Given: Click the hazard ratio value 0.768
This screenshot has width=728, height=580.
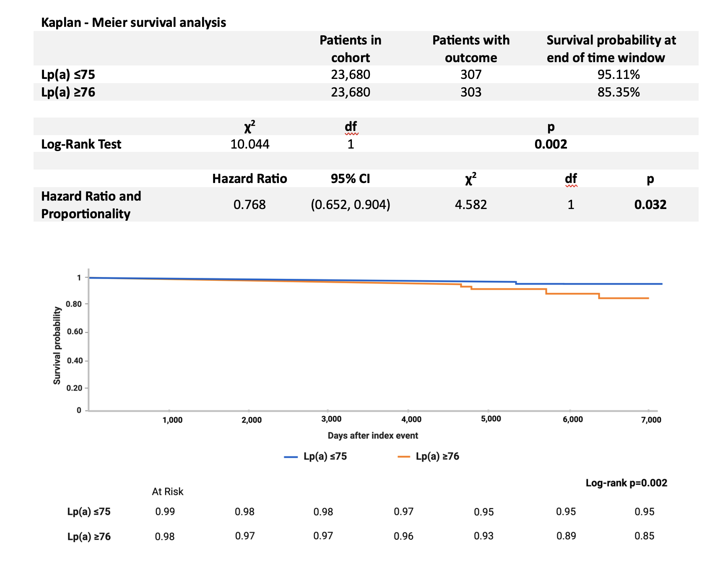Looking at the screenshot, I should click(x=250, y=205).
